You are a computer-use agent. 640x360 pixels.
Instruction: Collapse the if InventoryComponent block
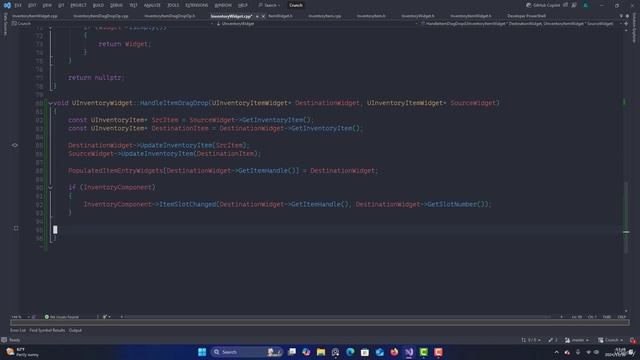tap(51, 188)
